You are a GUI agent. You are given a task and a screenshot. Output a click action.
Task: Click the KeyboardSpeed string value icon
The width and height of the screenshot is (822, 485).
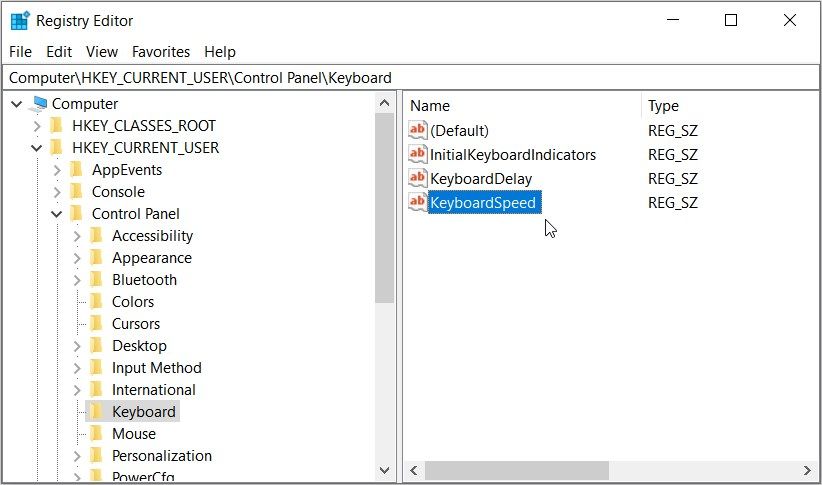click(x=418, y=203)
